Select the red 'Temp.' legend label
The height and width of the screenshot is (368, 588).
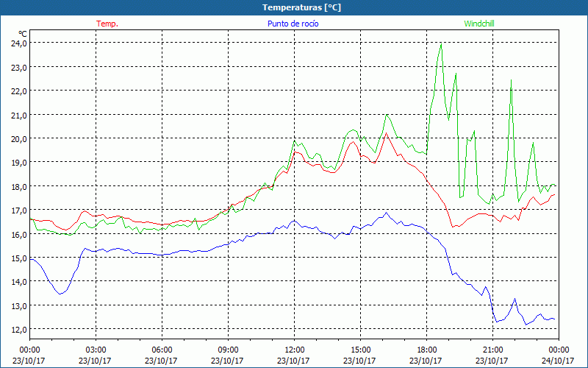click(x=107, y=24)
